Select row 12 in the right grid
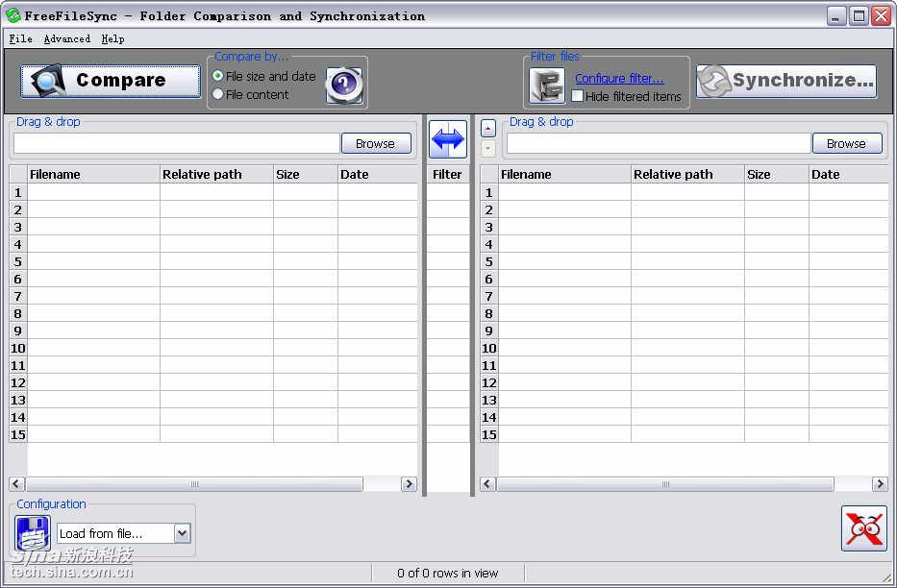This screenshot has width=897, height=588. (489, 382)
